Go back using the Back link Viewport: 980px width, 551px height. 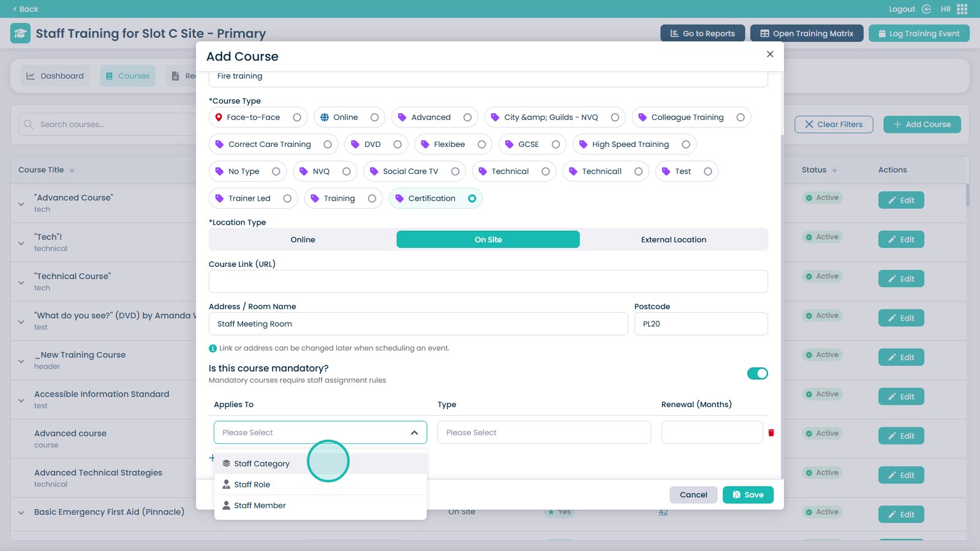pyautogui.click(x=26, y=9)
